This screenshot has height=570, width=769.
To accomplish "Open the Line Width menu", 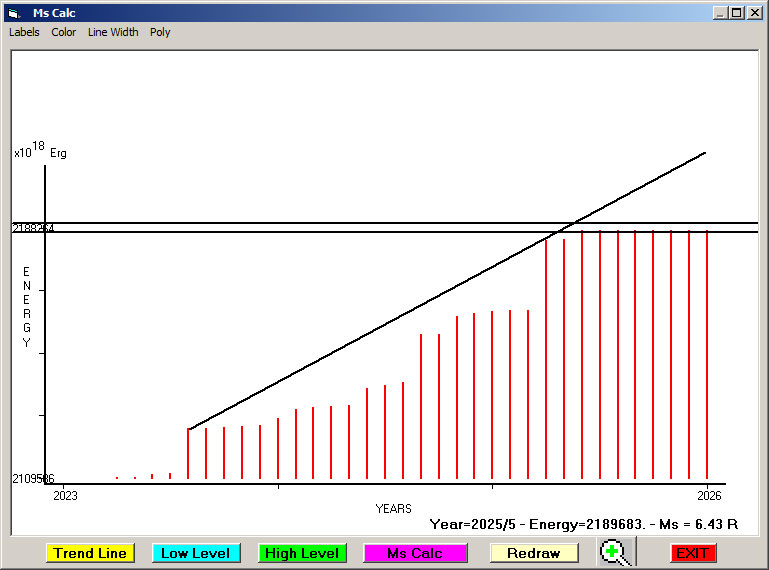I will click(x=113, y=32).
